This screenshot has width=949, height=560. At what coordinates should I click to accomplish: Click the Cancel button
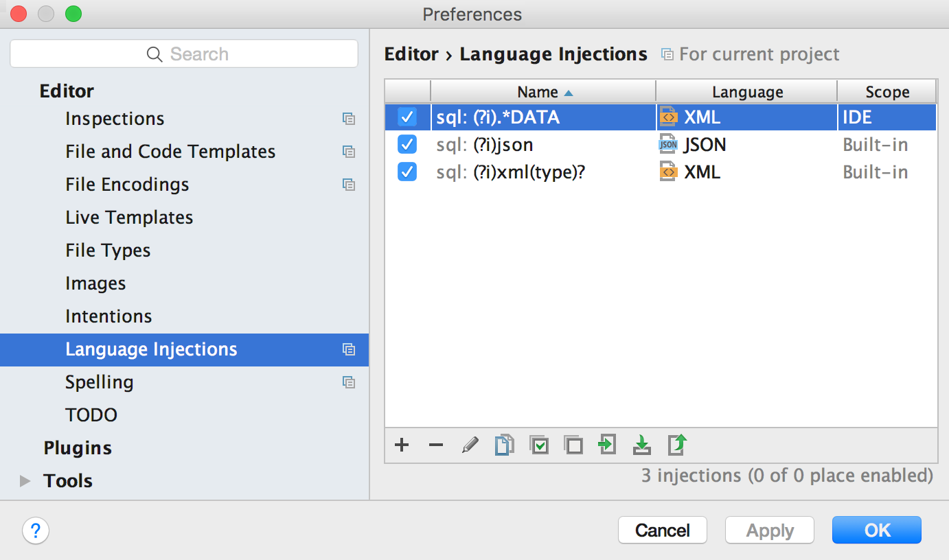[662, 530]
